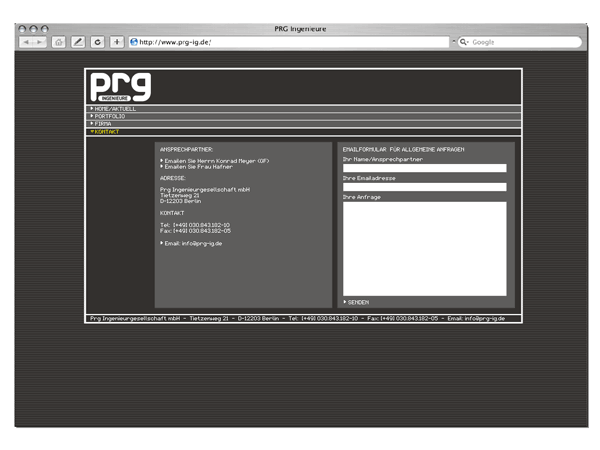The image size is (600, 450).
Task: Submit the form with SENDEN
Action: pyautogui.click(x=358, y=302)
